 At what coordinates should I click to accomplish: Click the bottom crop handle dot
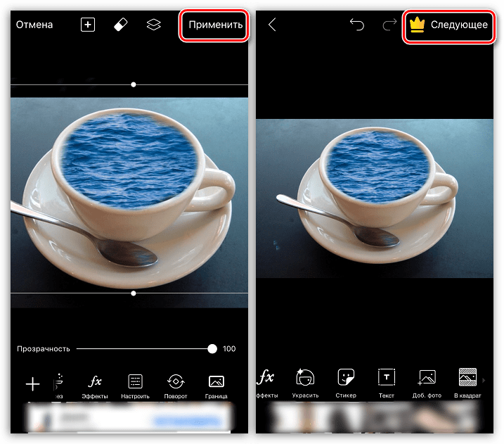[134, 293]
